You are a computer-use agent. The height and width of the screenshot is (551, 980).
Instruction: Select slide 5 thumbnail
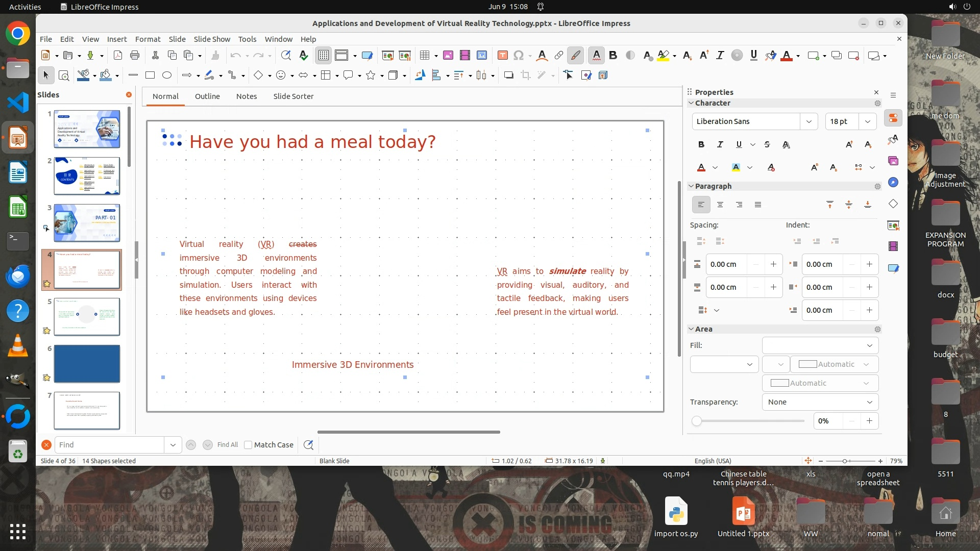[87, 317]
